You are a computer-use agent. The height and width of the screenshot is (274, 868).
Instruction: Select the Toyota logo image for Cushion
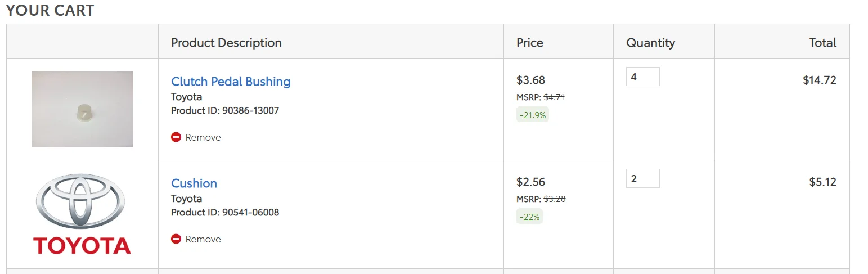[82, 214]
